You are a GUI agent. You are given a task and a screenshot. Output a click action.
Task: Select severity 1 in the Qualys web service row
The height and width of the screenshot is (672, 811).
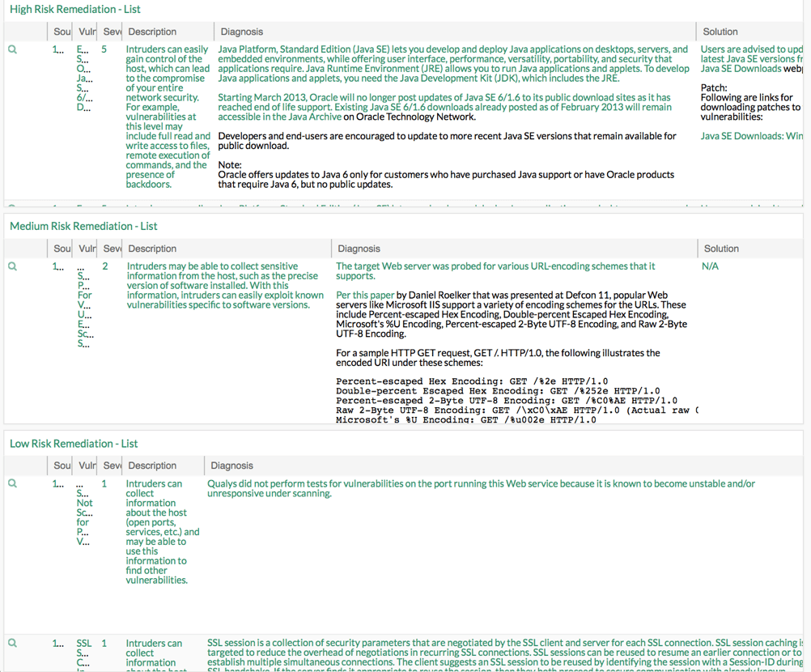click(104, 483)
